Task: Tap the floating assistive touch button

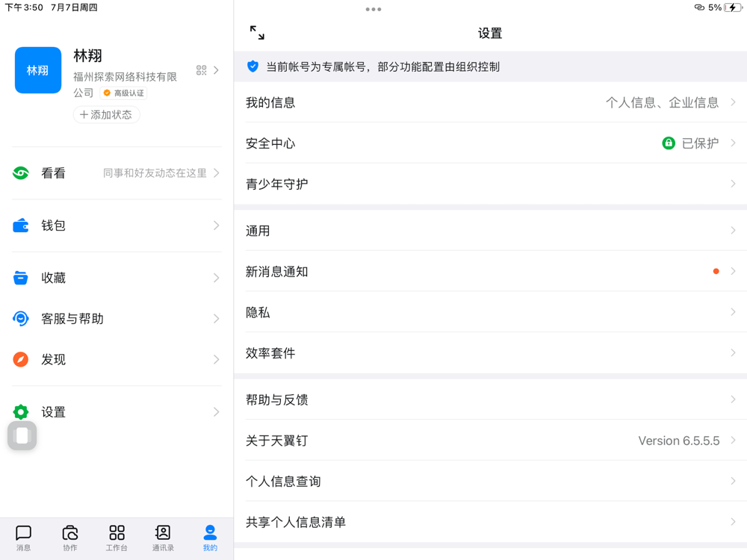Action: coord(22,435)
